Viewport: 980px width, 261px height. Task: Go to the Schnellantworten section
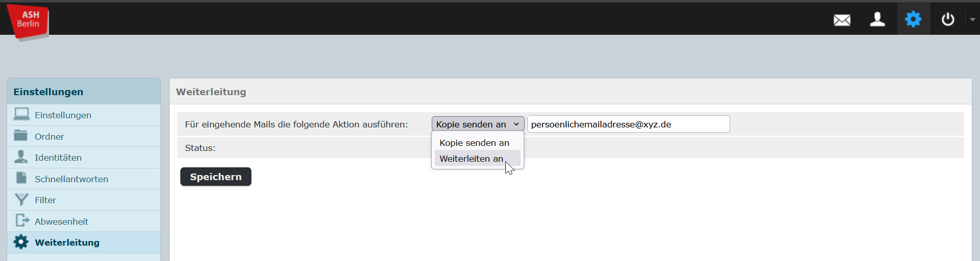71,179
